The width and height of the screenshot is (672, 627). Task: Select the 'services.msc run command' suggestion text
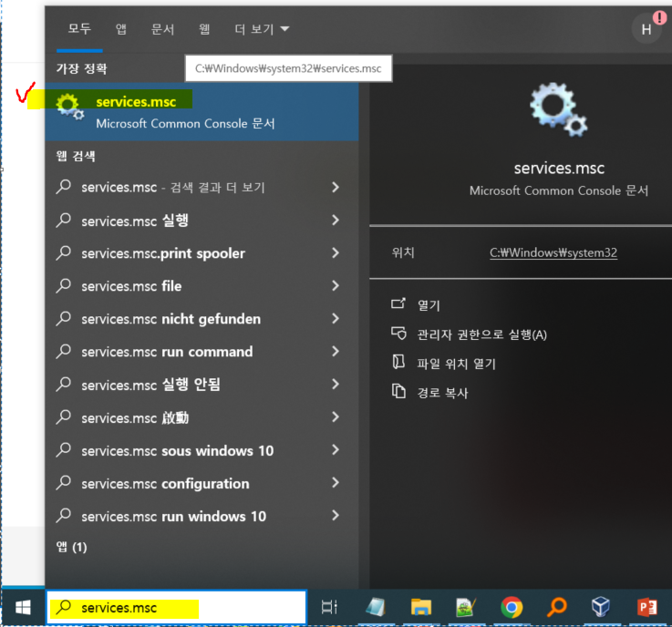pos(167,352)
